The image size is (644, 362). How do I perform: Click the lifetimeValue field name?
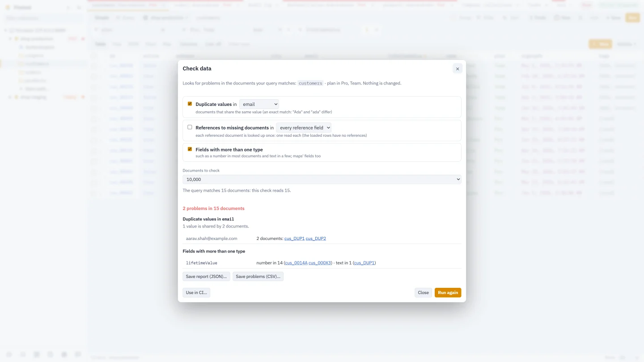pos(202,263)
